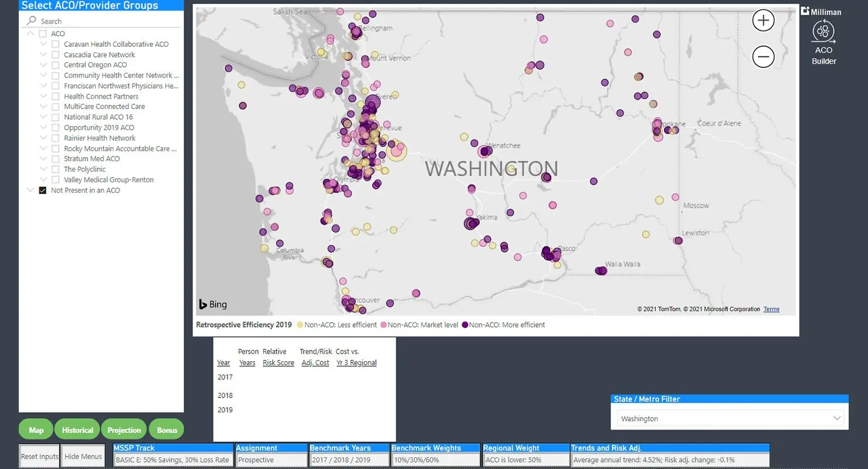Enable the Rainier Health Network checkbox
868x469 pixels.
(56, 138)
